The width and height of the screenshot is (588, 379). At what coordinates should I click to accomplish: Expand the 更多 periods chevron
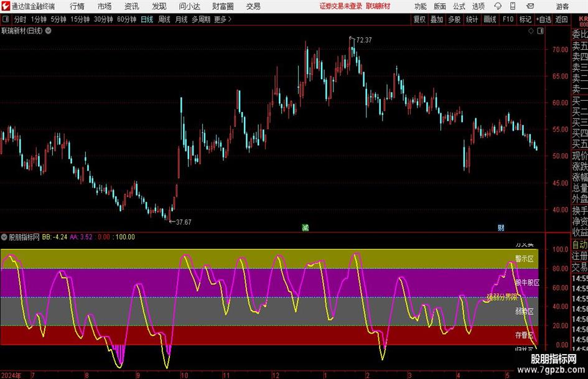click(x=223, y=19)
